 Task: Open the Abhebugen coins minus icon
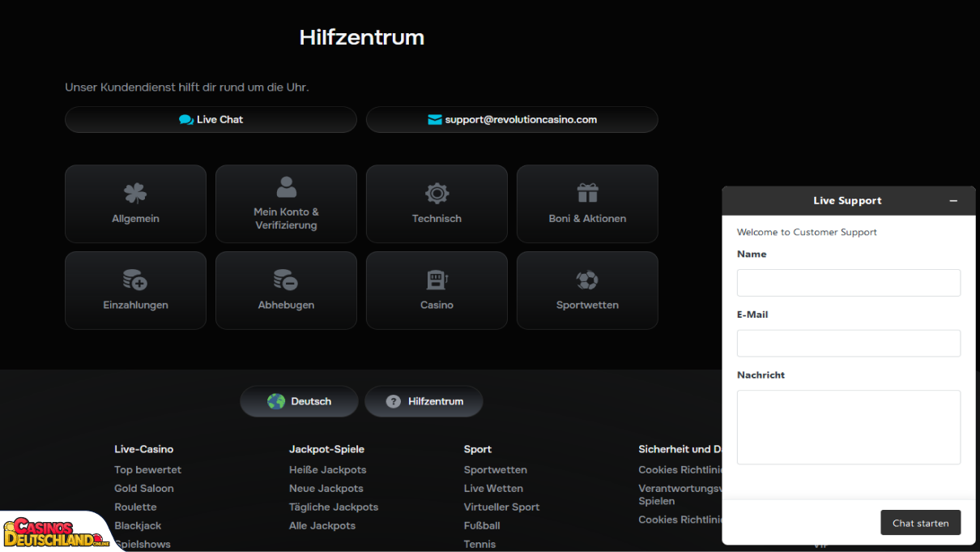coord(286,280)
